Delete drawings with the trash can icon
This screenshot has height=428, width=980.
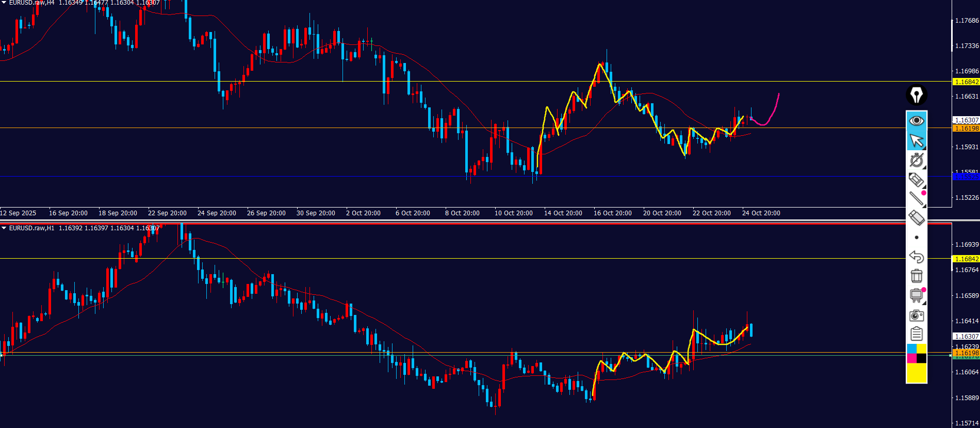click(917, 276)
